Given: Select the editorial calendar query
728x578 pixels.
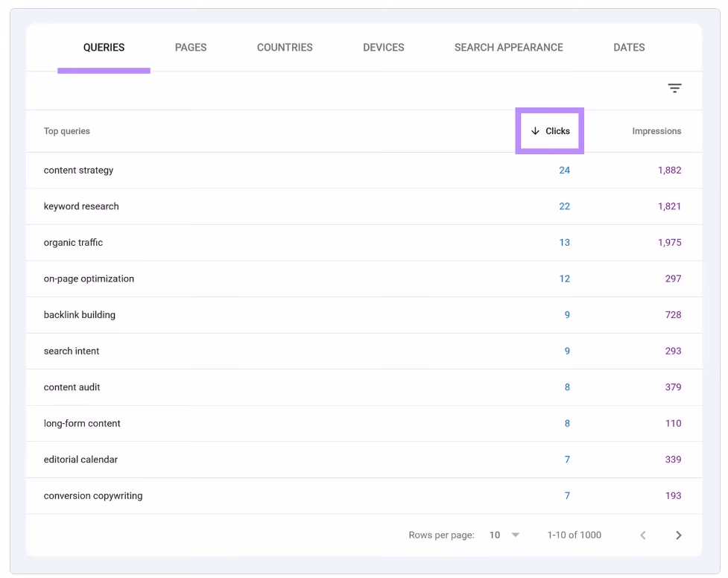Looking at the screenshot, I should click(80, 460).
